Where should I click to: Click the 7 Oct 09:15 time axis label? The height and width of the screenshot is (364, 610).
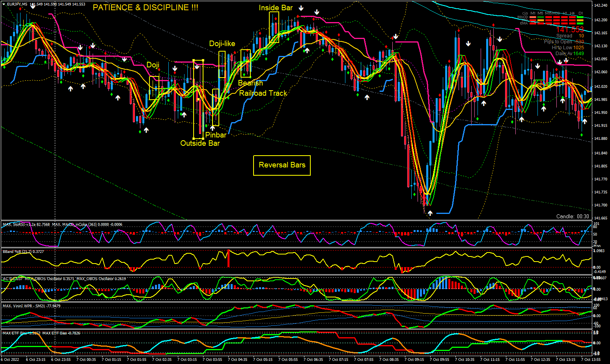tap(414, 360)
